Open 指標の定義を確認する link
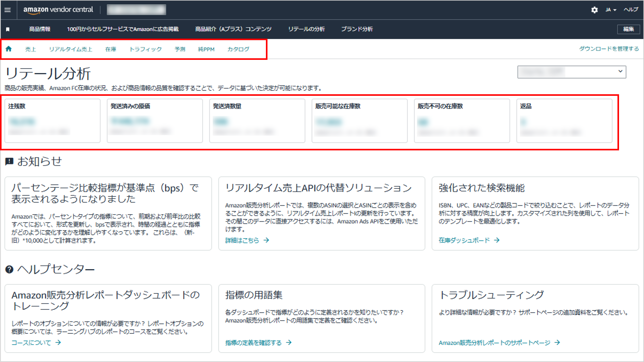644x362 pixels. [x=253, y=342]
